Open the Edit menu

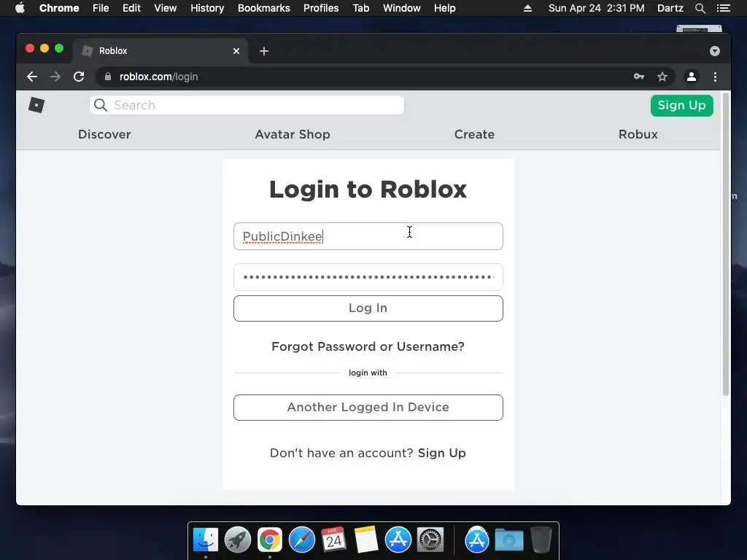click(x=131, y=8)
